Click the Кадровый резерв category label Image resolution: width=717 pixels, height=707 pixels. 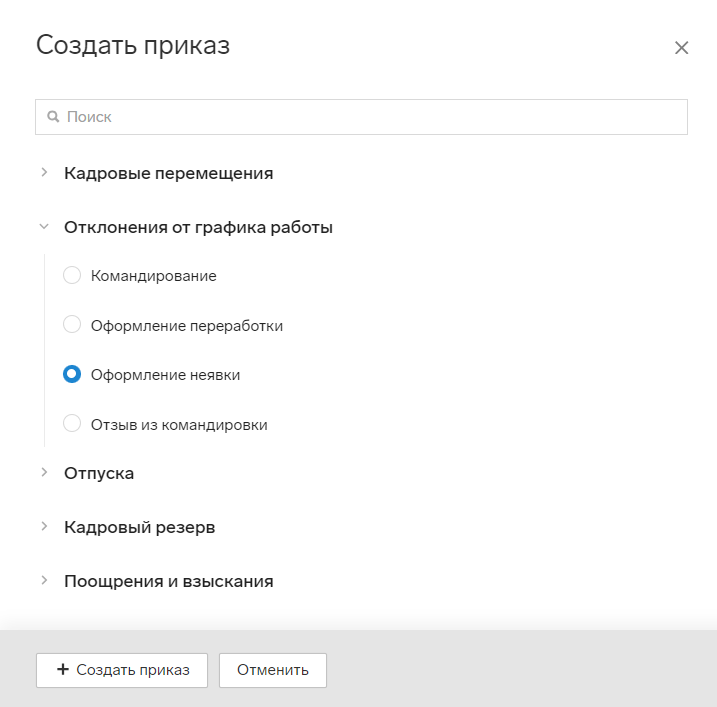pyautogui.click(x=139, y=527)
